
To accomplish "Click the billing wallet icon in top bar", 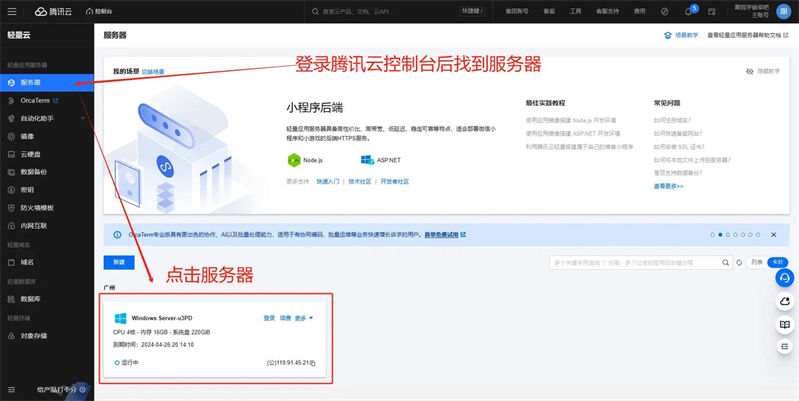I will coord(712,11).
